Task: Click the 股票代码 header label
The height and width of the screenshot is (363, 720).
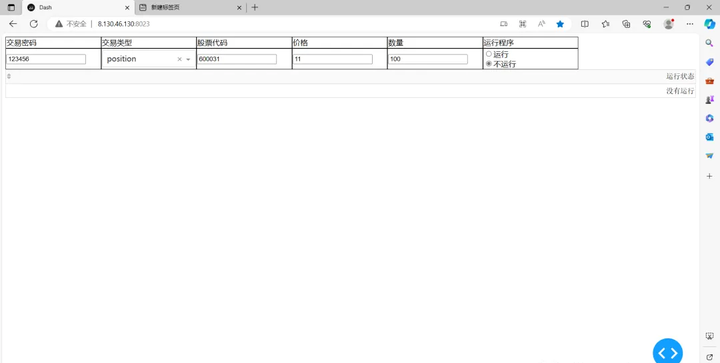Action: point(212,43)
